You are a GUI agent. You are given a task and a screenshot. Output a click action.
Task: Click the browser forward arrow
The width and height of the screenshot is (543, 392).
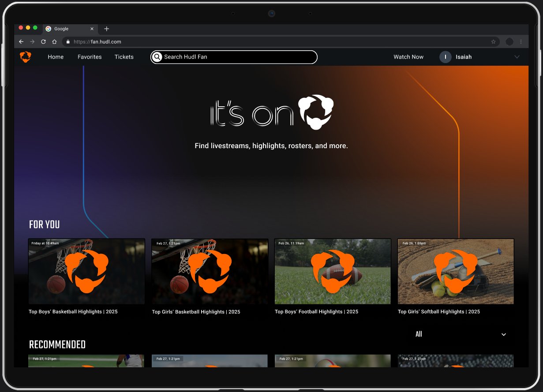32,41
